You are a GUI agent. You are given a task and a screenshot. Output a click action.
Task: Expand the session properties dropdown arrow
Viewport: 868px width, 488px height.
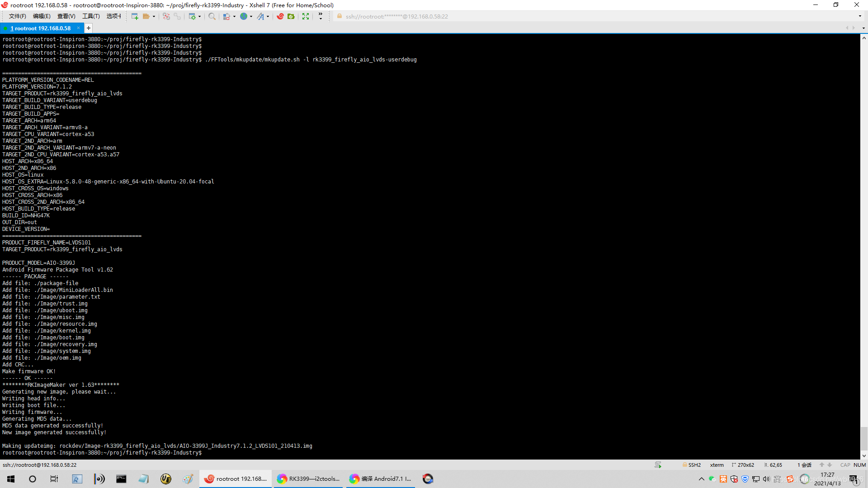click(199, 17)
